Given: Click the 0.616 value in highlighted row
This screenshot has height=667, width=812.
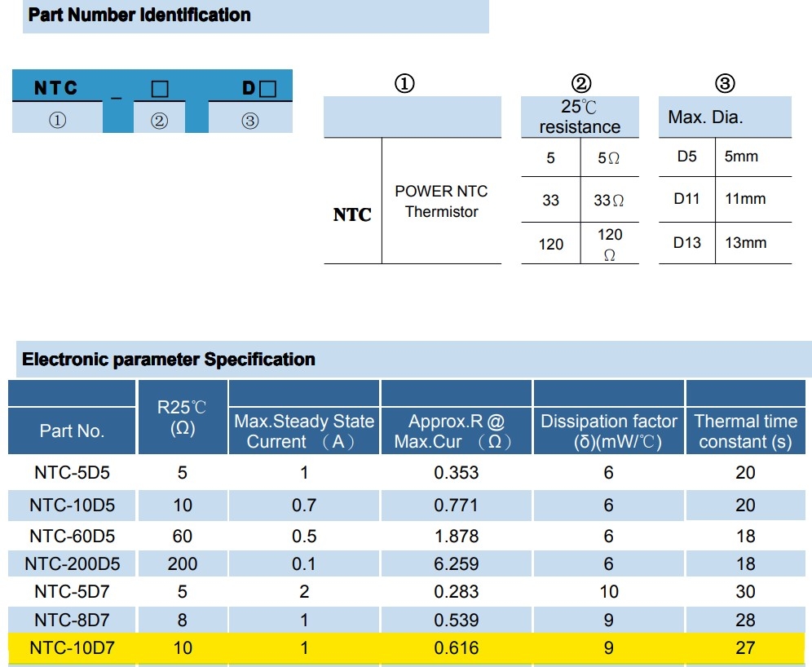Looking at the screenshot, I should point(456,648).
